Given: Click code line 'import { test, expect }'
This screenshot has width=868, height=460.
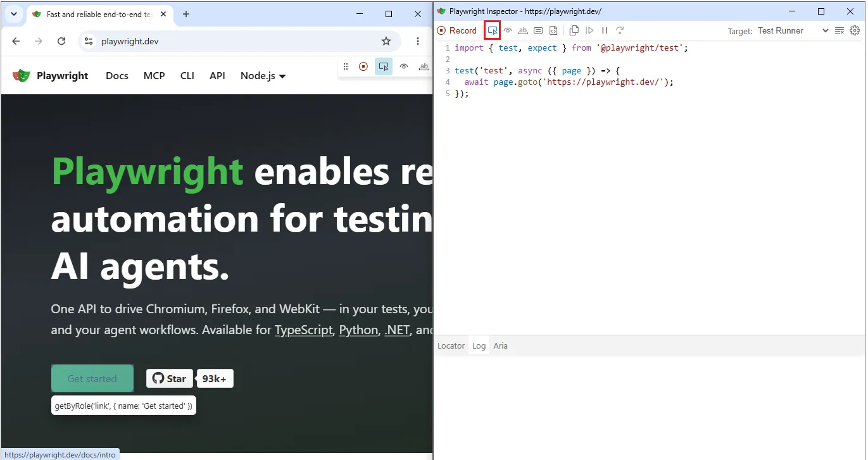Looking at the screenshot, I should 571,47.
